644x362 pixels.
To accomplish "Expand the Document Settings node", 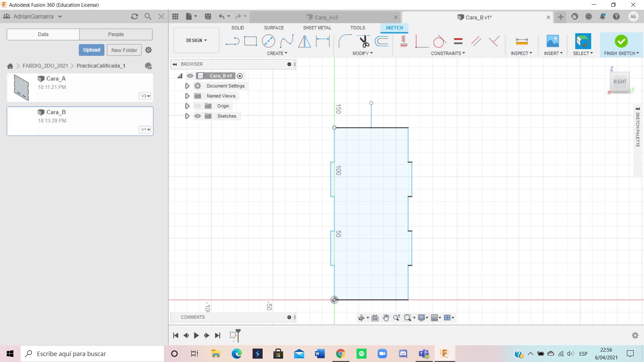I will coord(187,86).
